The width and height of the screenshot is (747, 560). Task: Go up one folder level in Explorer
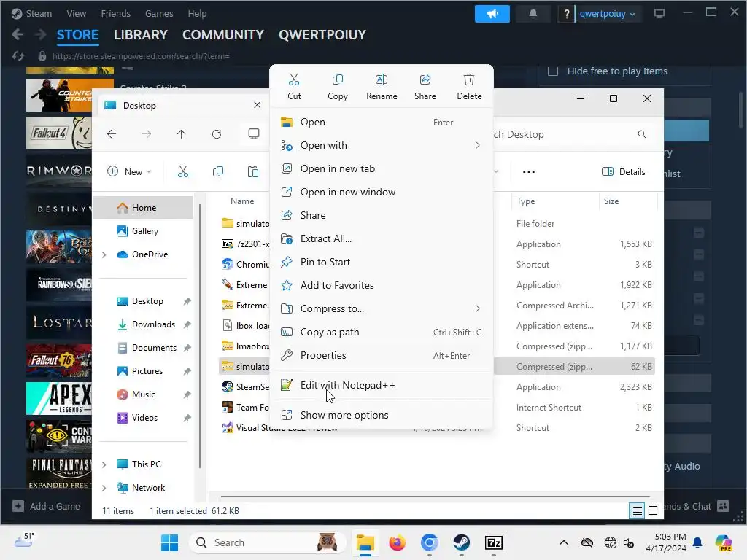(181, 134)
